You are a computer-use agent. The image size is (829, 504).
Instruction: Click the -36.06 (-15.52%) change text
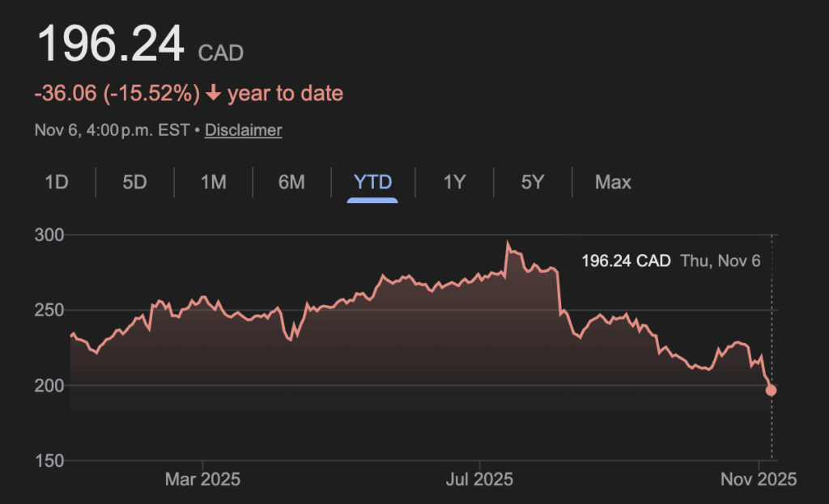[117, 94]
